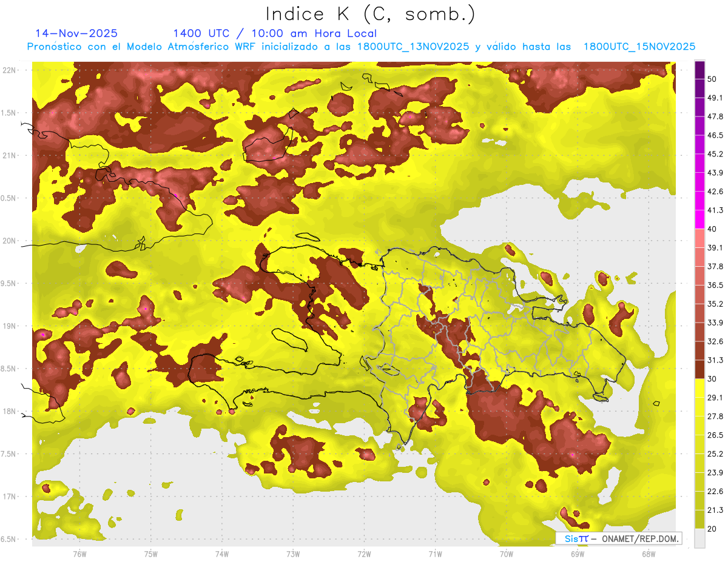Click the colorbar value 46.5
The image size is (728, 562).
[x=715, y=135]
